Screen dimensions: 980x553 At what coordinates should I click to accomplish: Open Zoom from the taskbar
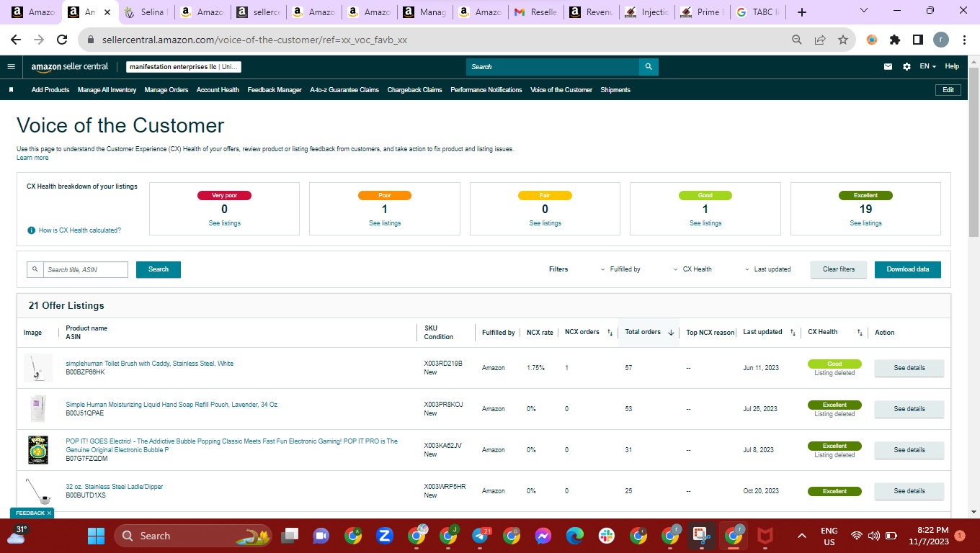click(384, 536)
